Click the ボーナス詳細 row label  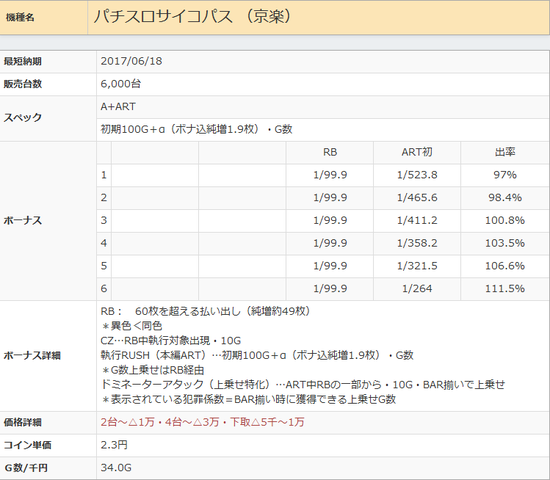pos(32,355)
